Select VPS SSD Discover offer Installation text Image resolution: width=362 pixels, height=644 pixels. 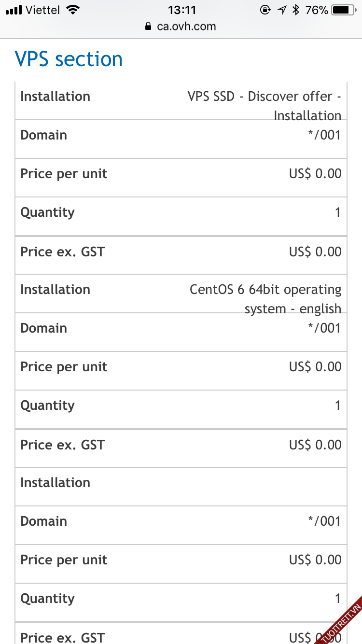(x=265, y=106)
